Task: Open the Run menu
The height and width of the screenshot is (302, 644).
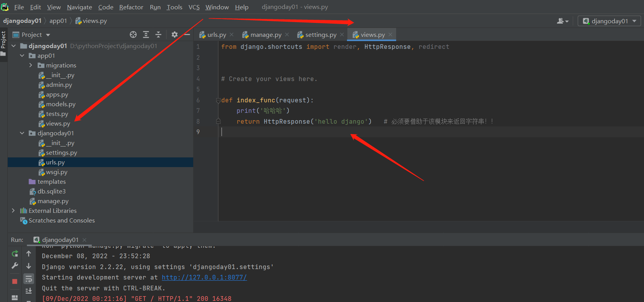Action: (155, 7)
